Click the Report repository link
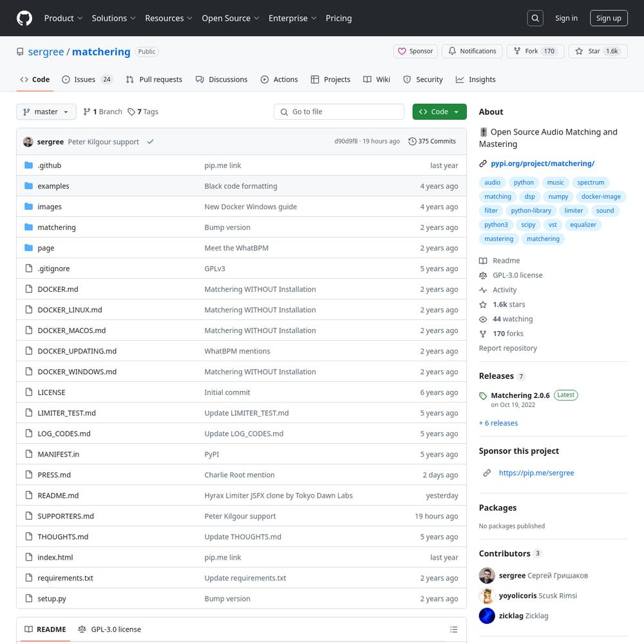 coord(507,348)
